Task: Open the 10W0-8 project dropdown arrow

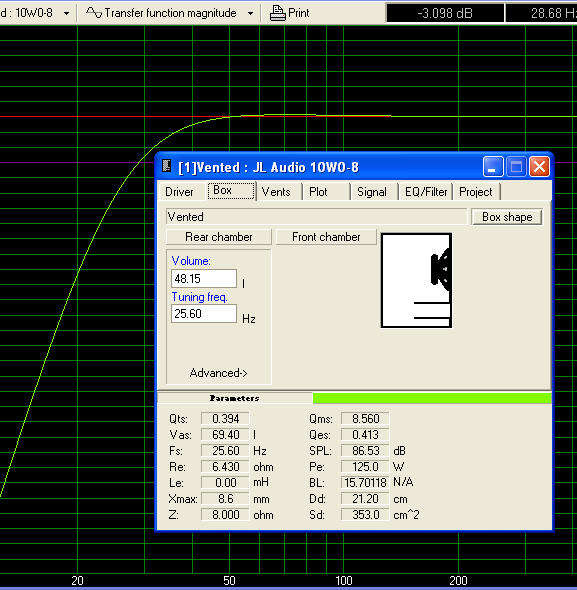Action: (x=67, y=14)
